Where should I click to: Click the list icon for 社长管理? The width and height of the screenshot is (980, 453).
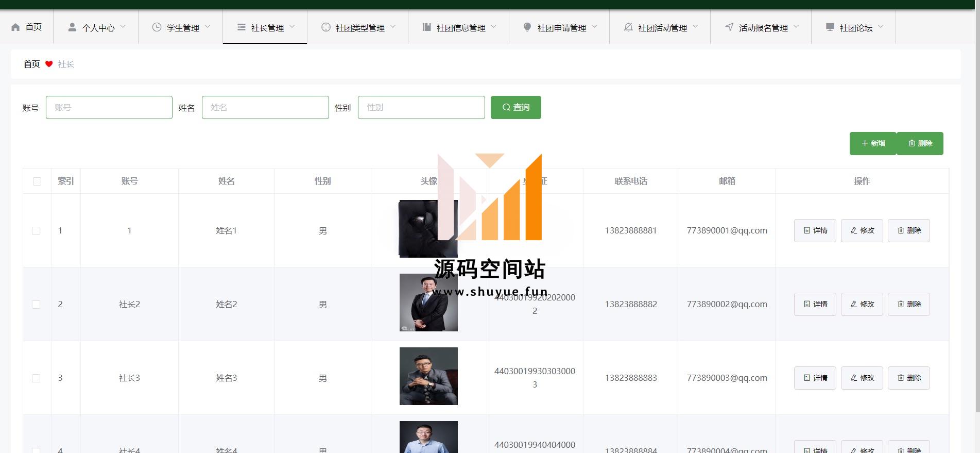241,27
